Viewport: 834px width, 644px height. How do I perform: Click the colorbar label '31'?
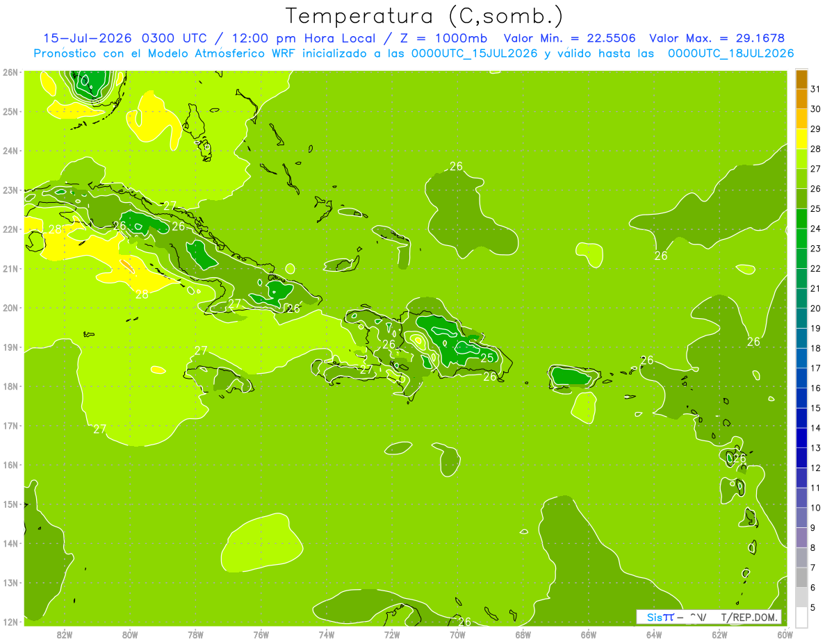pyautogui.click(x=815, y=89)
